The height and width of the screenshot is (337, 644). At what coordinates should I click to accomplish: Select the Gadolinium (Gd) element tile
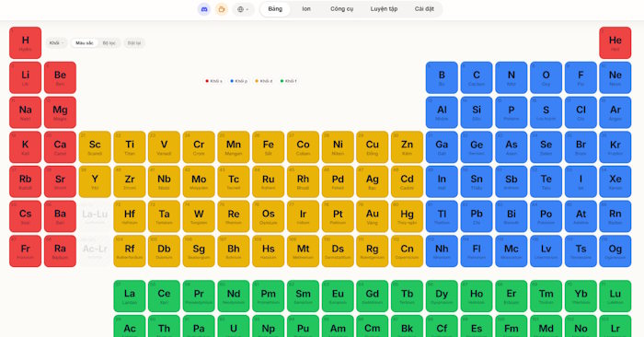pyautogui.click(x=373, y=296)
